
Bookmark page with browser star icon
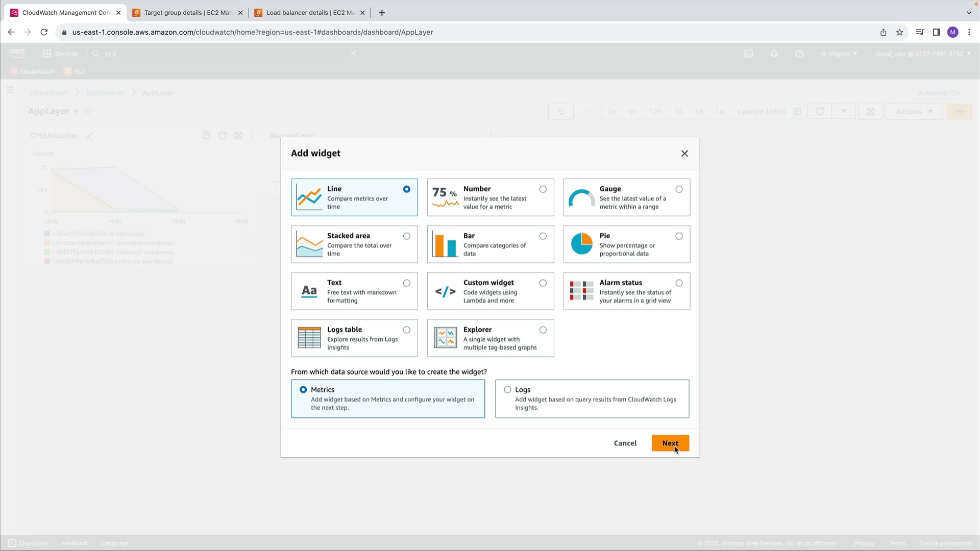(900, 32)
